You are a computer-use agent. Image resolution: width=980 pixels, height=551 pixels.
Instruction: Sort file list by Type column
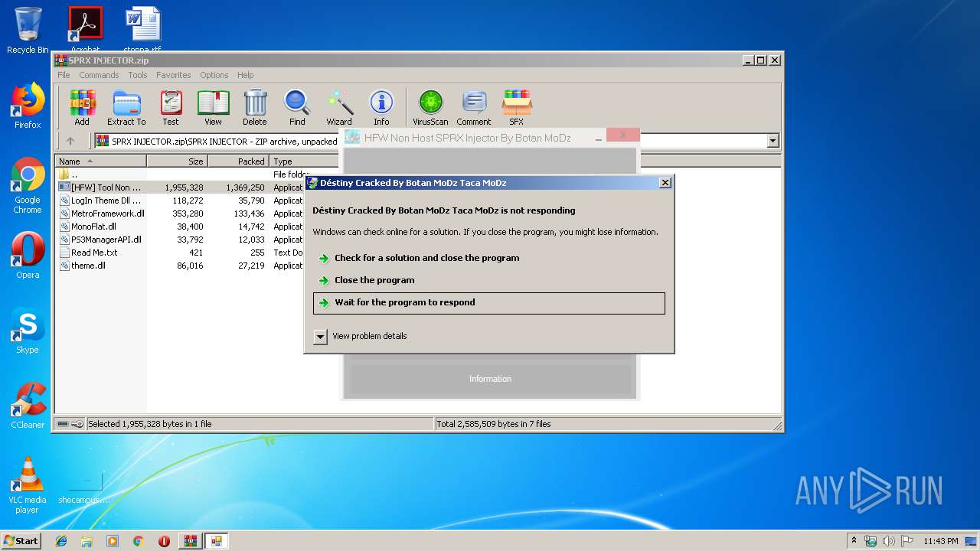[304, 161]
